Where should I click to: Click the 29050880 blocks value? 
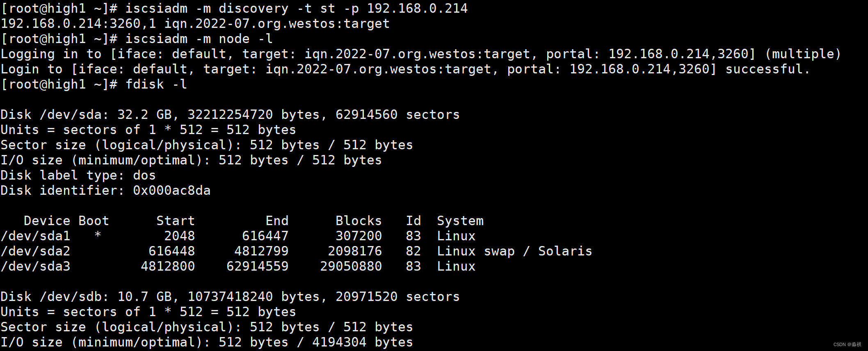point(351,267)
